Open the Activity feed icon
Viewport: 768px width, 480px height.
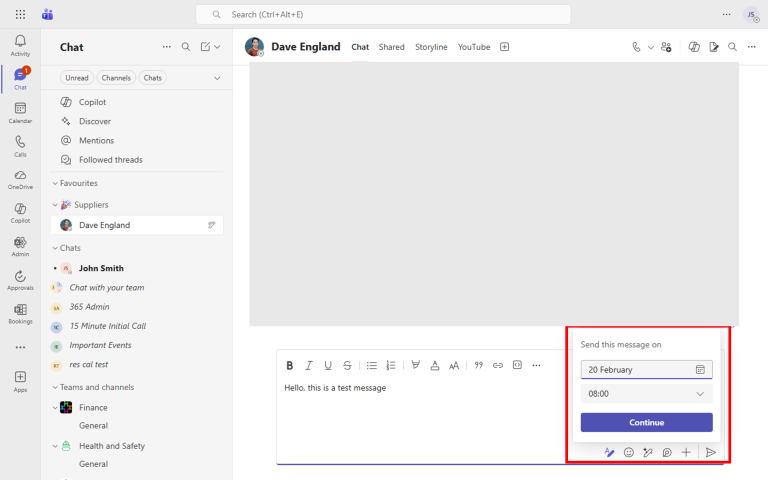(x=20, y=45)
